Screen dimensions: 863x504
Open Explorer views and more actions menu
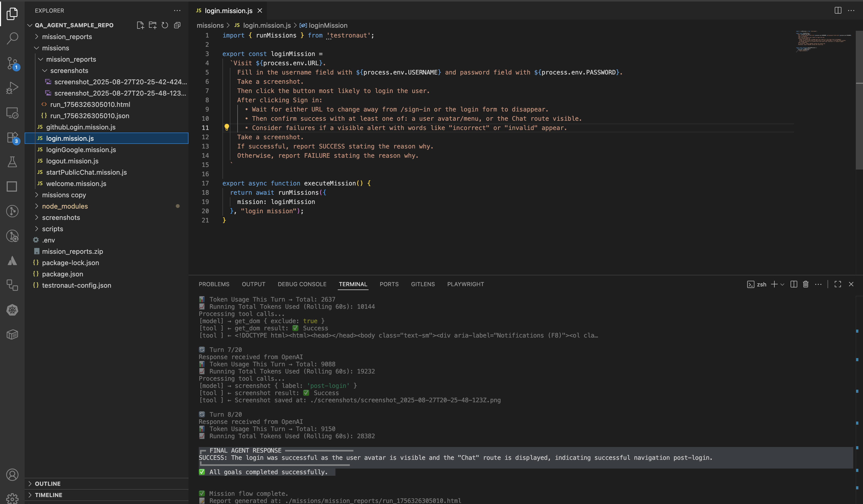(x=177, y=11)
